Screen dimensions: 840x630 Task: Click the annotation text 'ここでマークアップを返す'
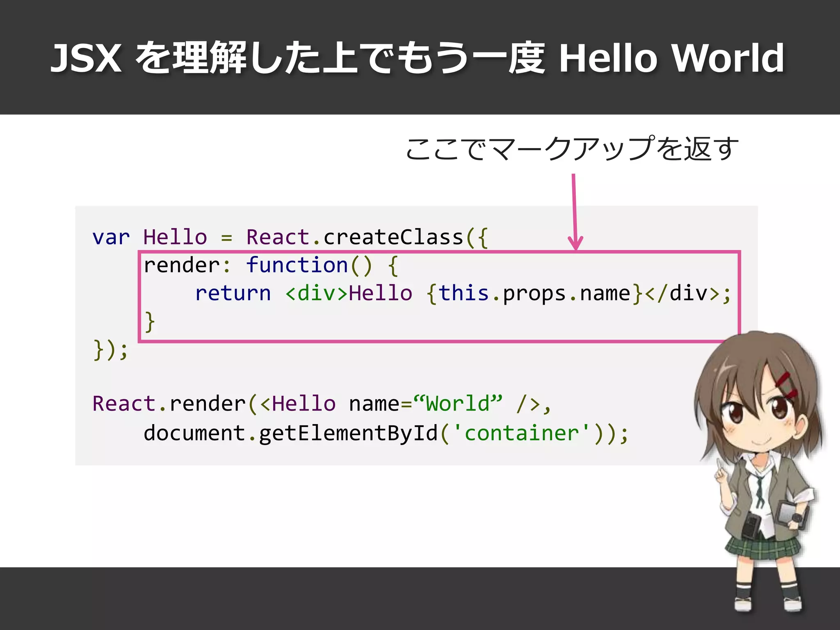pyautogui.click(x=572, y=148)
